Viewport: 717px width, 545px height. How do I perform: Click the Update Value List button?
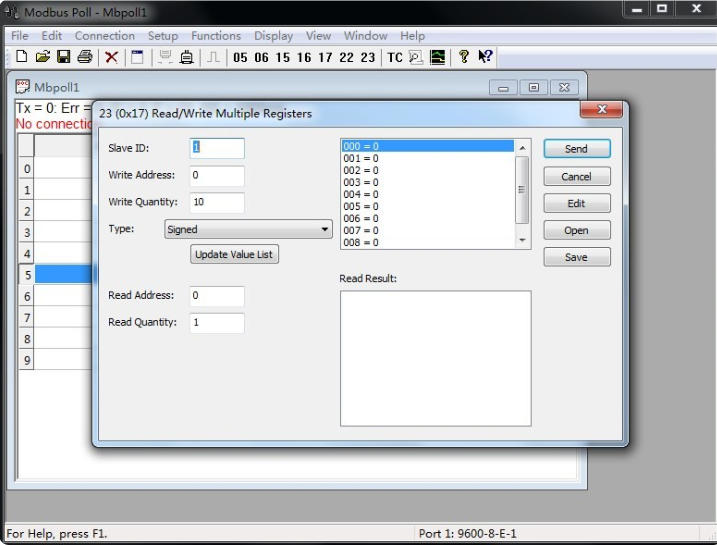point(235,254)
